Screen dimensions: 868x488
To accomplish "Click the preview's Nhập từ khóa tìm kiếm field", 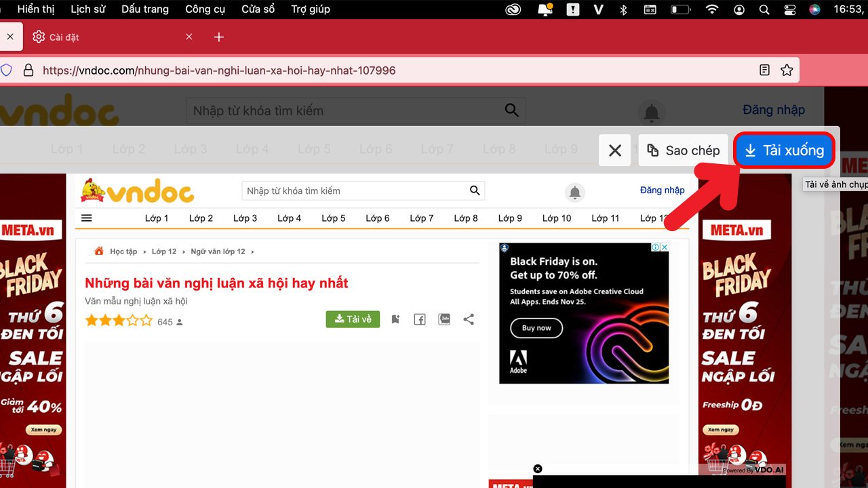I will point(363,191).
